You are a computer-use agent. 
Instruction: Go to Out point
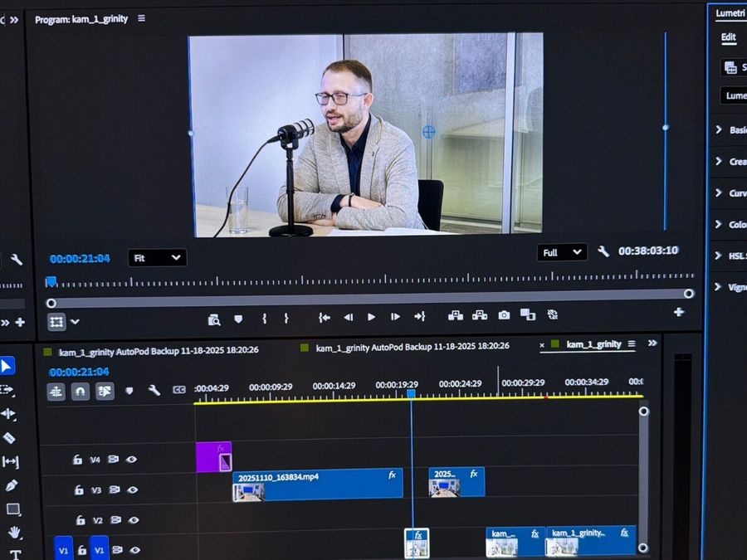coord(419,316)
